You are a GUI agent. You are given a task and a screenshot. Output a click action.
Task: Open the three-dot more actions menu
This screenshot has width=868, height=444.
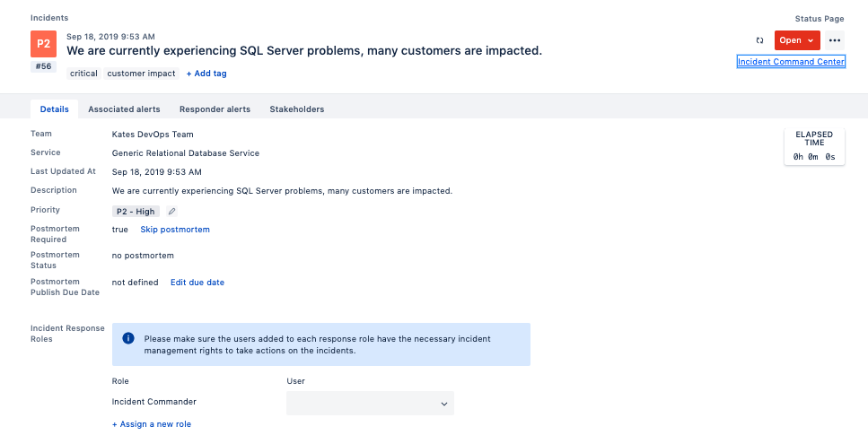tap(835, 40)
